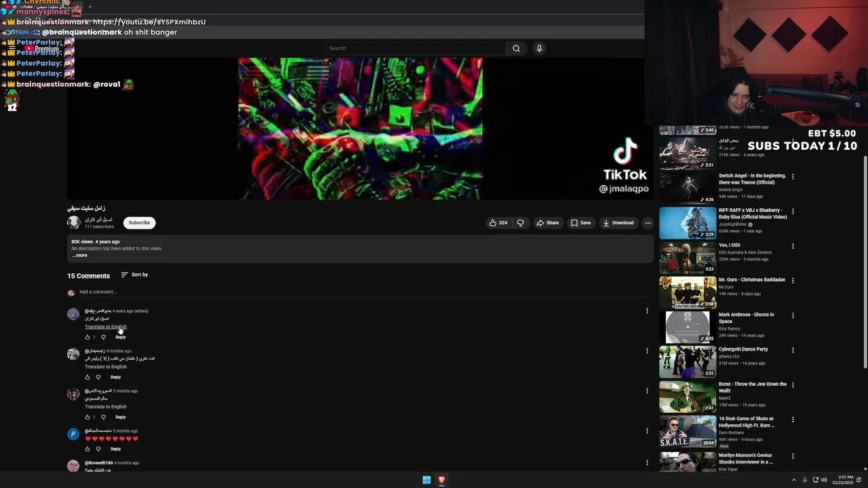Screen dimensions: 868x488
Task: Like the red hearts comment
Action: coord(87,449)
